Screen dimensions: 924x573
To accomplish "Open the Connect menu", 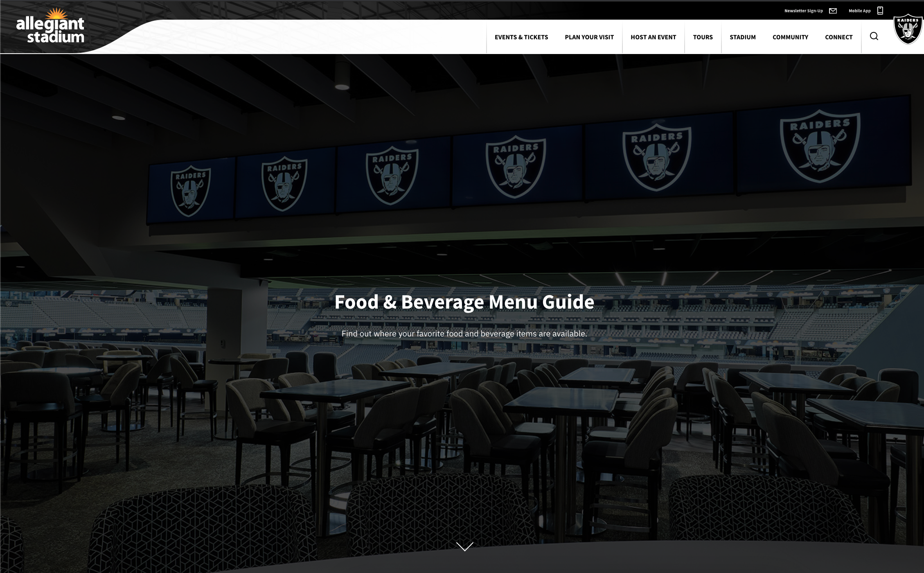I will [x=838, y=37].
